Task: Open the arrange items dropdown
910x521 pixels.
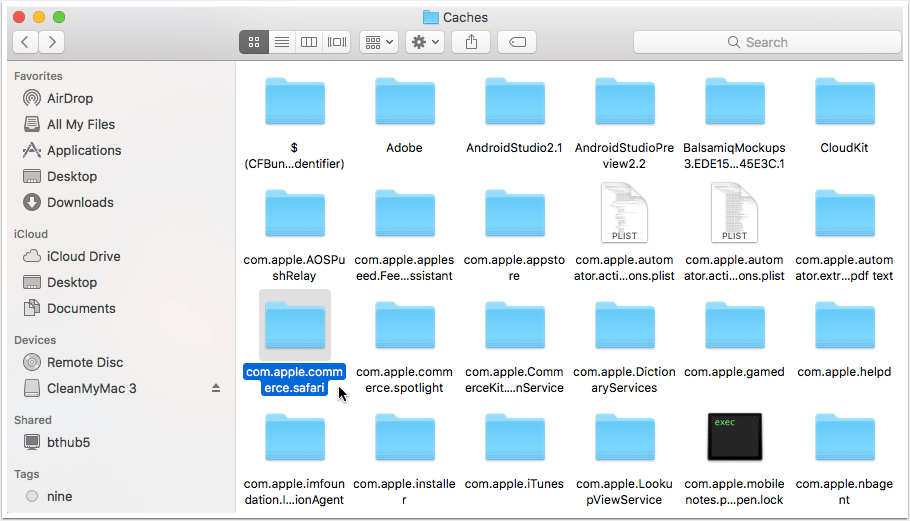Action: (x=379, y=42)
